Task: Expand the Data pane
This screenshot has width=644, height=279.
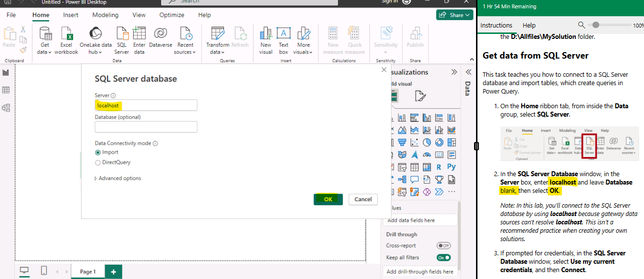Action: (468, 72)
